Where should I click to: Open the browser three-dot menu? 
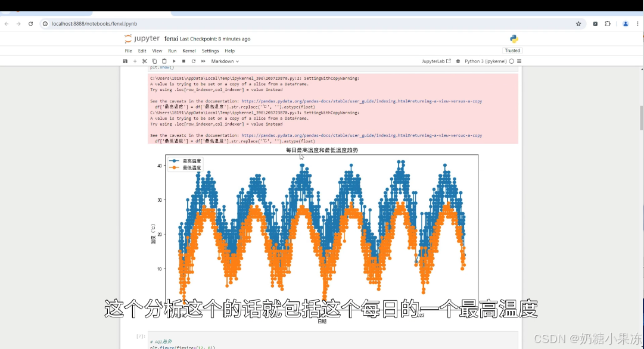[637, 24]
